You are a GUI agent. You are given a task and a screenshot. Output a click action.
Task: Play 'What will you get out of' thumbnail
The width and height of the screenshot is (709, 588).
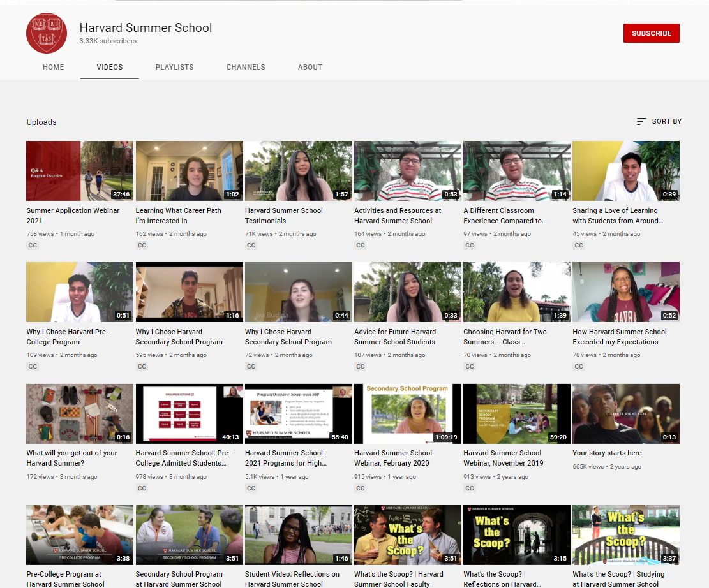point(80,413)
